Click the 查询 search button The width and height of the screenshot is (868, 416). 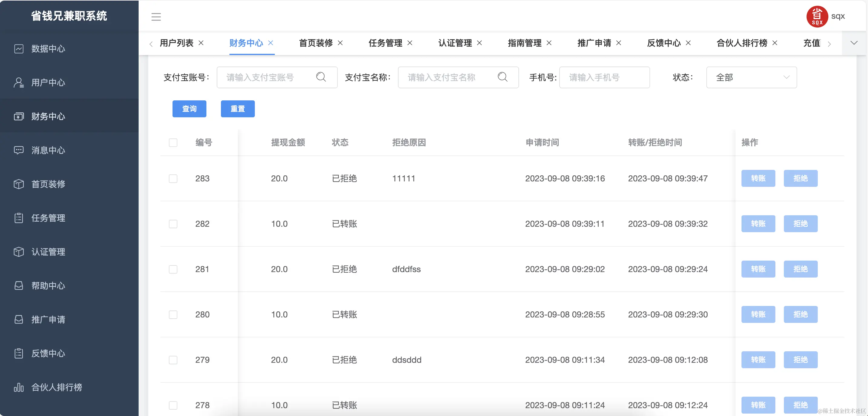[x=189, y=109]
